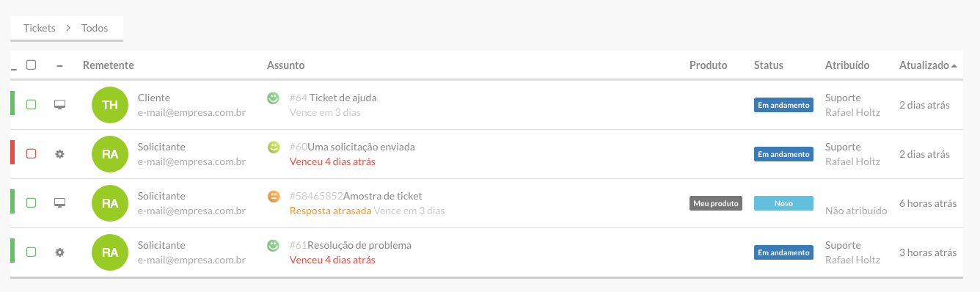The image size is (980, 292).
Task: Check the box for Ticket de ajuda
Action: coord(31,105)
